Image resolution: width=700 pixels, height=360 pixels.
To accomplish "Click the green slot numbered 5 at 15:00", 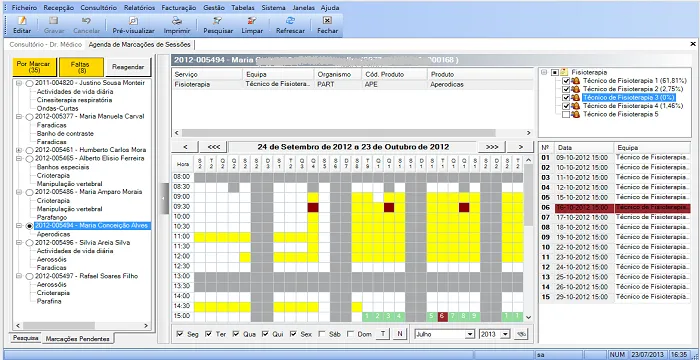I will [x=432, y=316].
